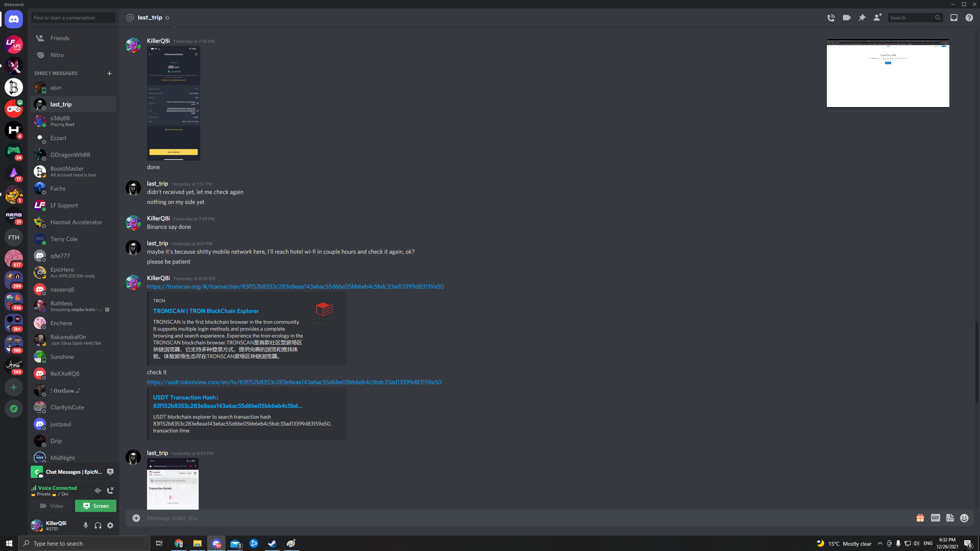The width and height of the screenshot is (980, 551).
Task: Show hidden system tray icons
Action: [880, 543]
